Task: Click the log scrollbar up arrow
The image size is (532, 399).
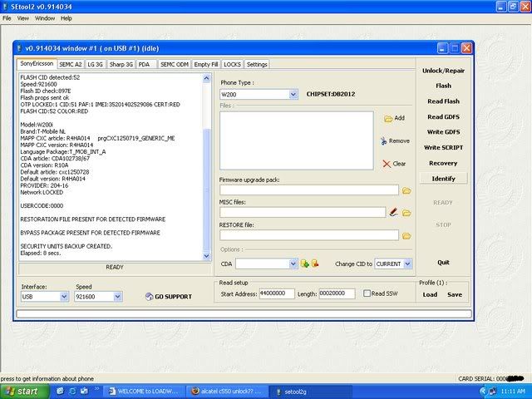Action: point(206,79)
